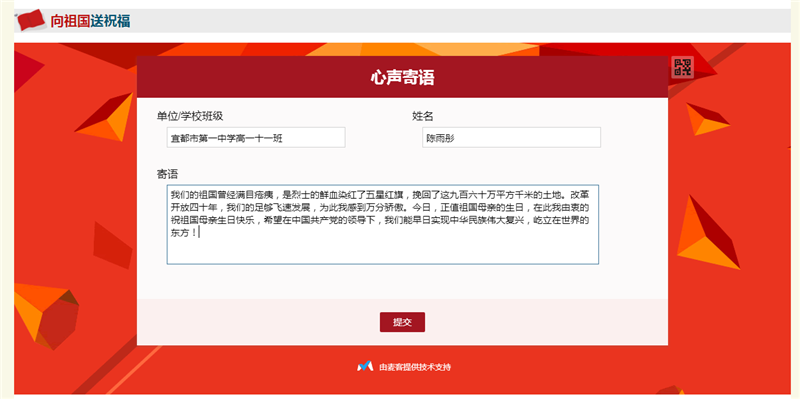800x399 pixels.
Task: Click inside the 寄语 message text area
Action: click(x=383, y=225)
